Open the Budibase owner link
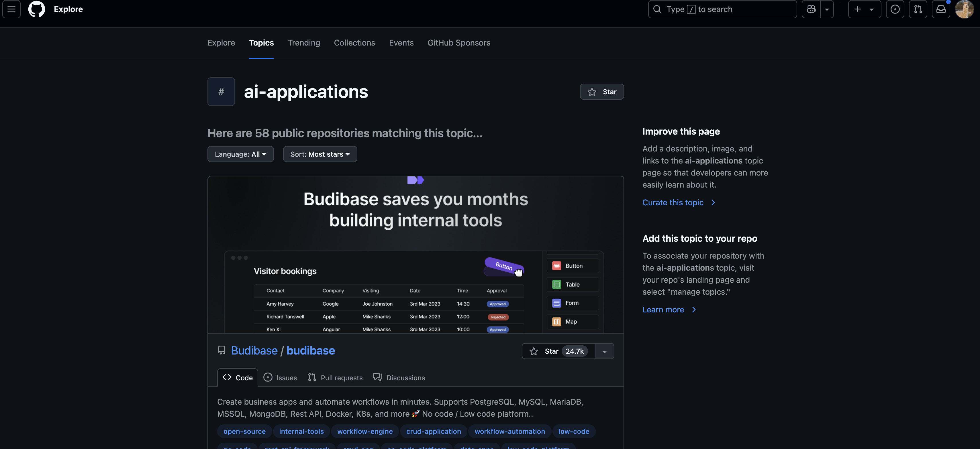 tap(254, 350)
